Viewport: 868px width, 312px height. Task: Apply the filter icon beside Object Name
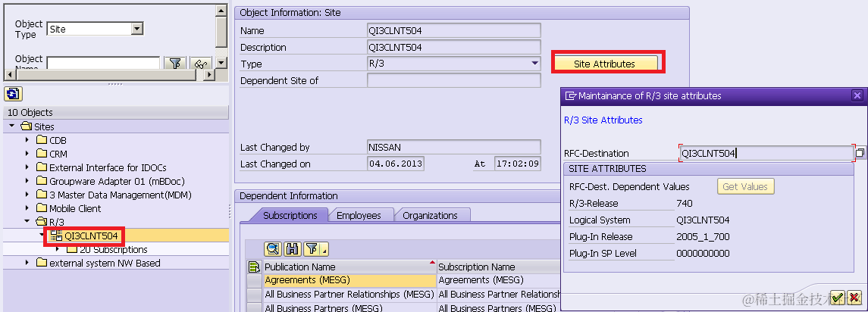[x=175, y=63]
